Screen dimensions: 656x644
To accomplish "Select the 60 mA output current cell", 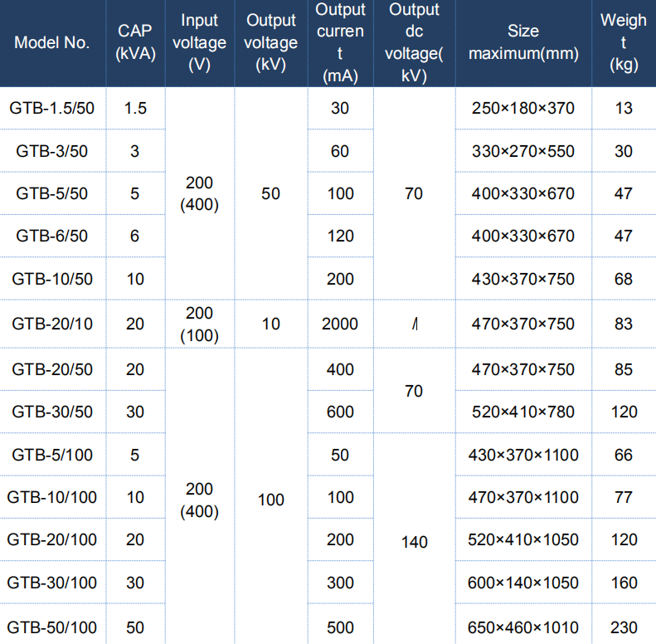I will pos(341,151).
